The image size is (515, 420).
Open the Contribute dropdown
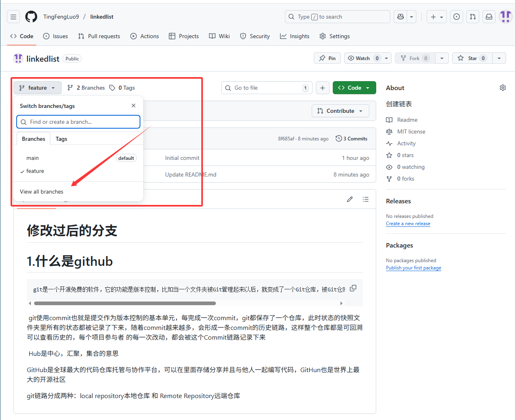tap(340, 111)
